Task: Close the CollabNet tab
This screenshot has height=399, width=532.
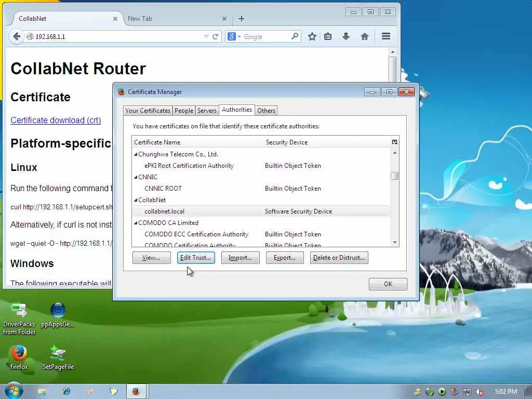Action: [115, 19]
